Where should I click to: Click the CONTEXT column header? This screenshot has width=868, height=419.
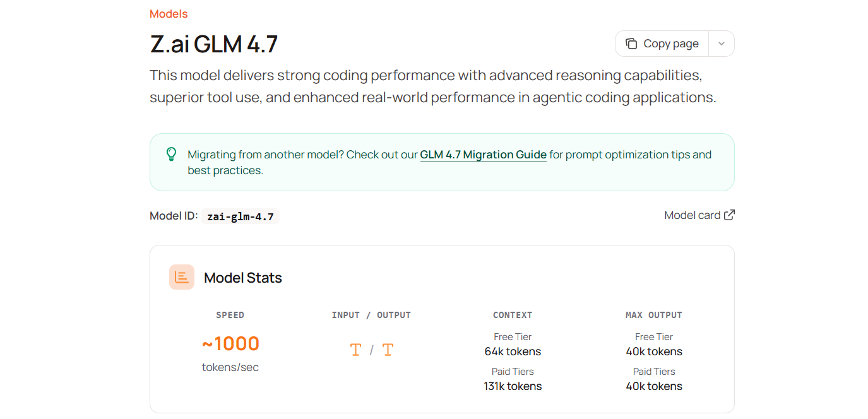pyautogui.click(x=513, y=315)
